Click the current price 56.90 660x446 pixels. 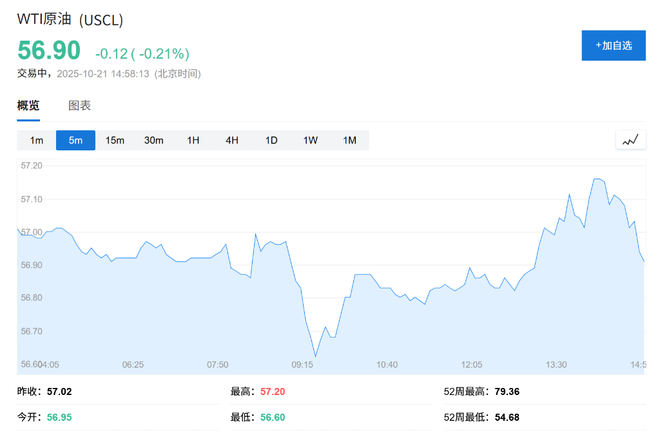(49, 52)
